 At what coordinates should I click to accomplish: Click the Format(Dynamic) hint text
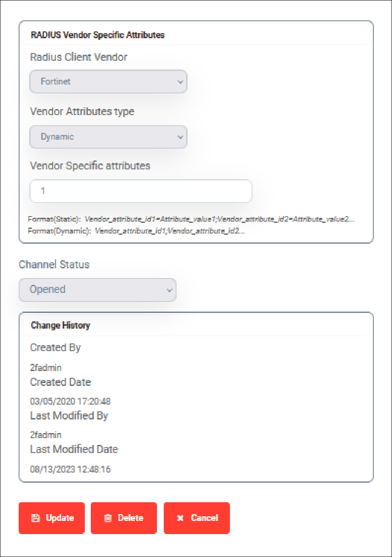pyautogui.click(x=137, y=231)
